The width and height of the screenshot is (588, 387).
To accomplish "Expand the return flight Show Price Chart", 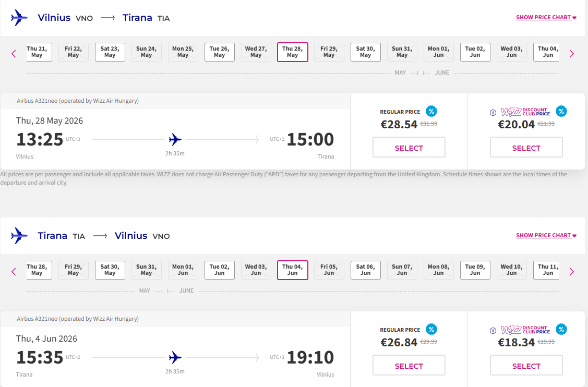I will [546, 235].
